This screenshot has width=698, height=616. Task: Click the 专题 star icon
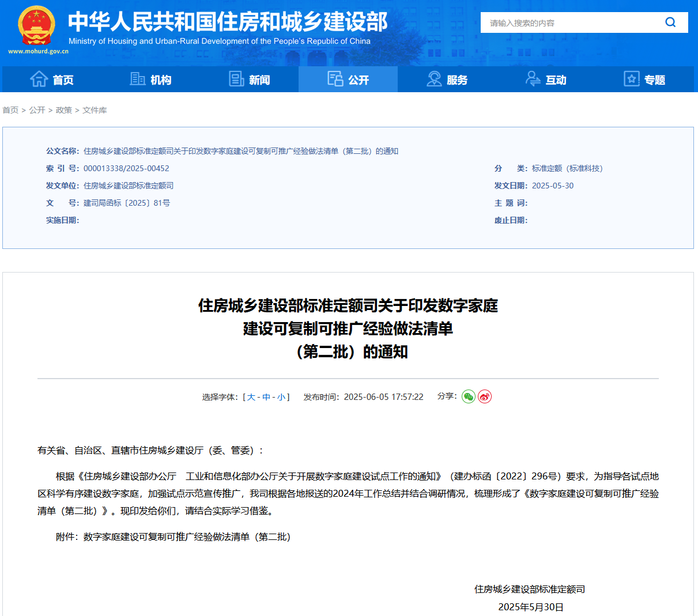[632, 79]
